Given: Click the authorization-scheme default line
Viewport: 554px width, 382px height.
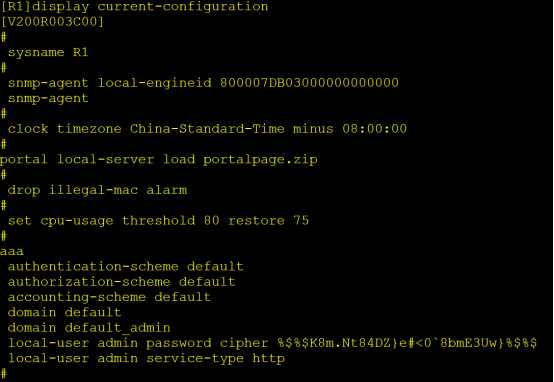Looking at the screenshot, I should click(122, 282).
